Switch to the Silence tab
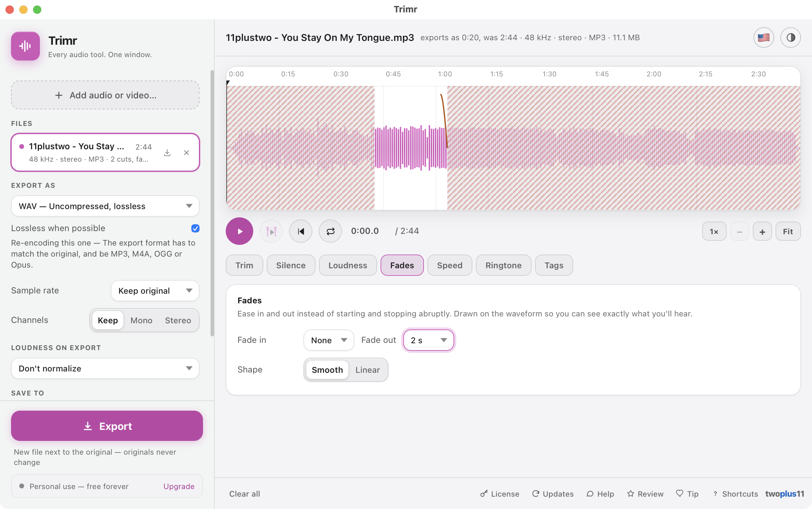The image size is (812, 509). coord(291,265)
